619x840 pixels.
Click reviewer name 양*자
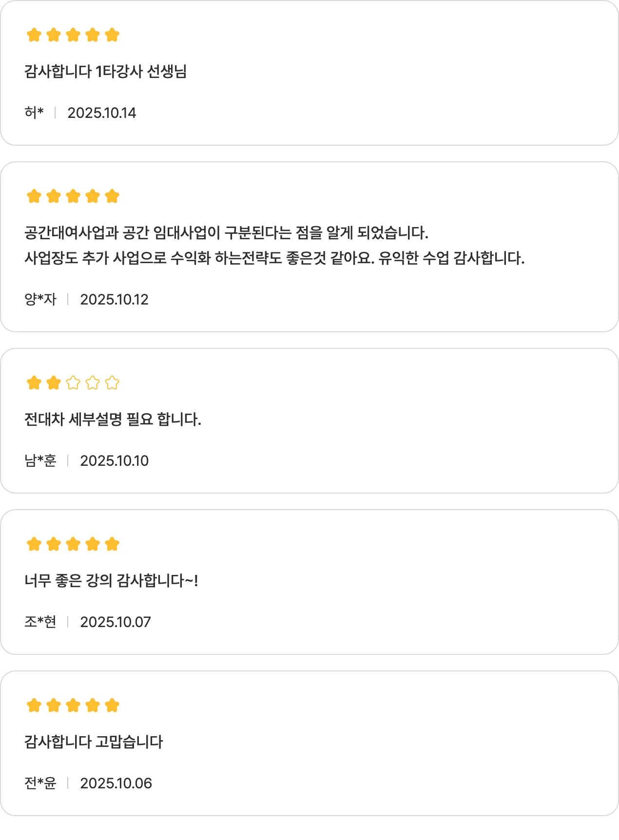(x=40, y=299)
